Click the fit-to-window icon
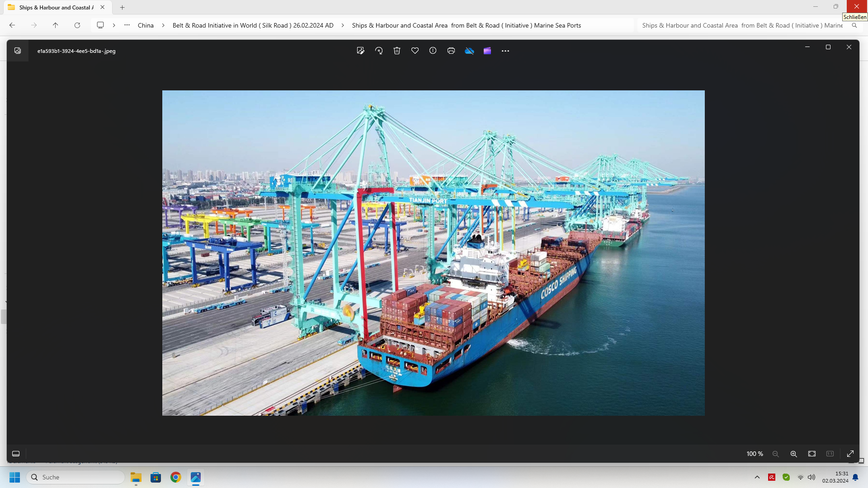Viewport: 868px width, 488px height. pyautogui.click(x=812, y=454)
